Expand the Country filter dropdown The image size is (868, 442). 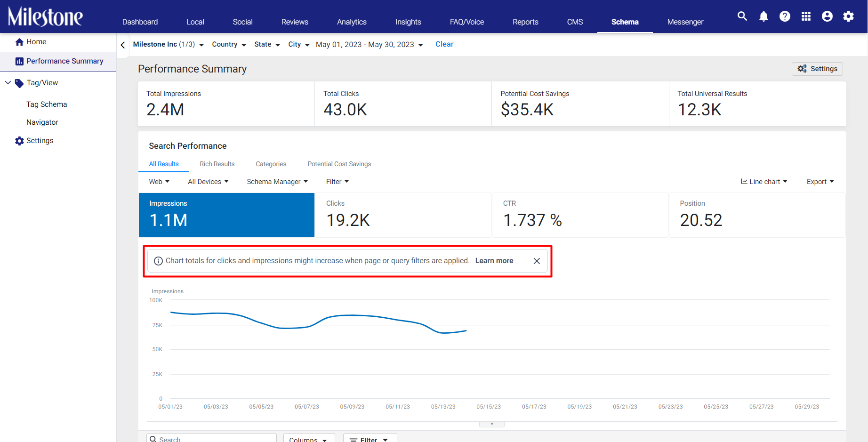[x=229, y=44]
